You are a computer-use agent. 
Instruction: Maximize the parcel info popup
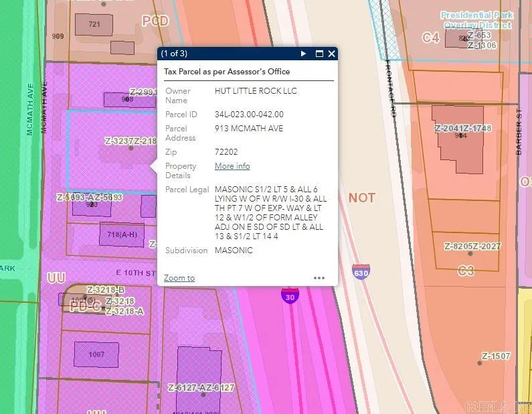[x=319, y=54]
